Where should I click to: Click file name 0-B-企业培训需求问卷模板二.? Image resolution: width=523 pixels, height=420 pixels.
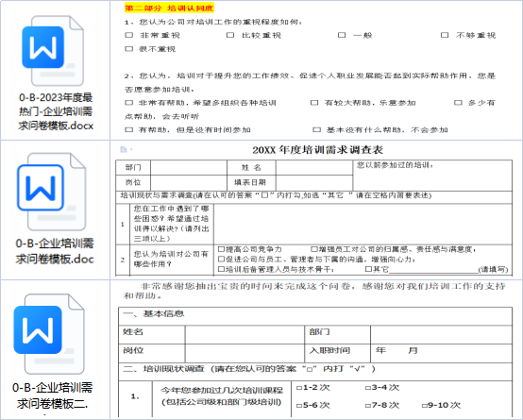pos(53,395)
